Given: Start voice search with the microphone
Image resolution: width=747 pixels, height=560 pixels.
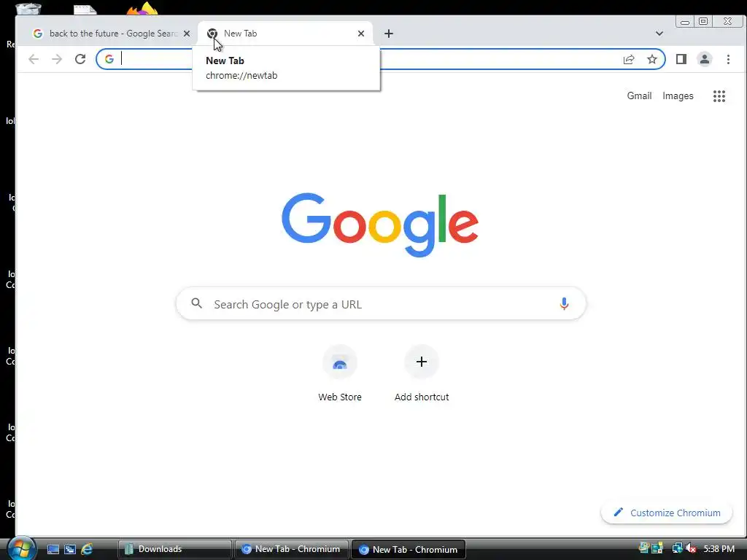Looking at the screenshot, I should click(564, 304).
